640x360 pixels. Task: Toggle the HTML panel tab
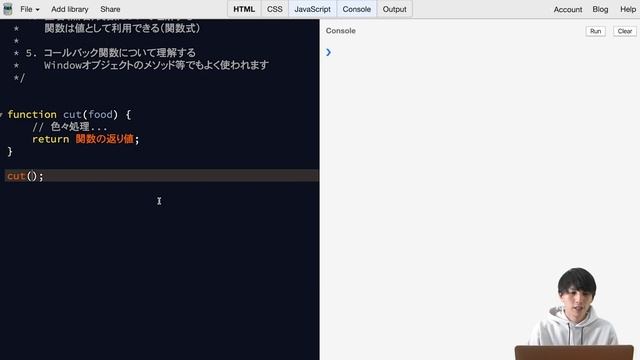pyautogui.click(x=244, y=9)
